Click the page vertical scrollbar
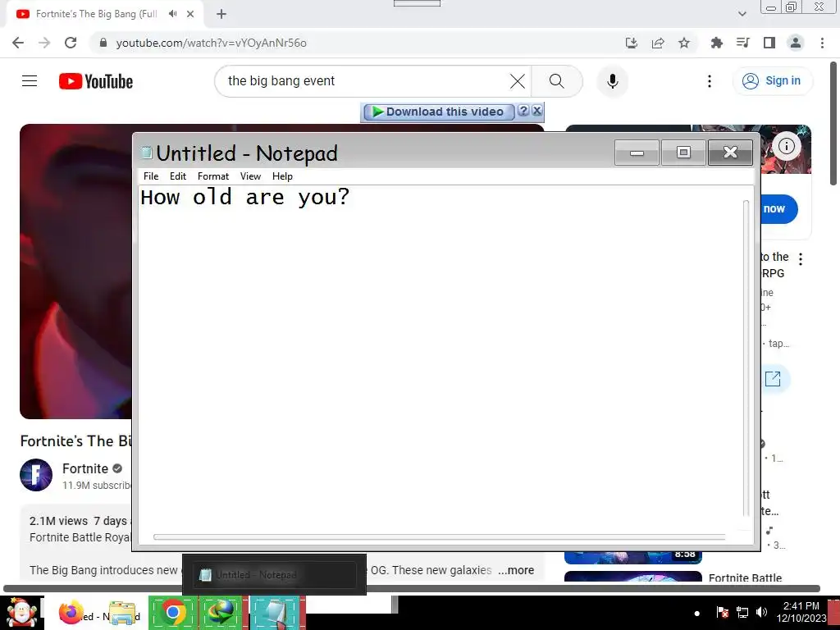 click(x=833, y=125)
